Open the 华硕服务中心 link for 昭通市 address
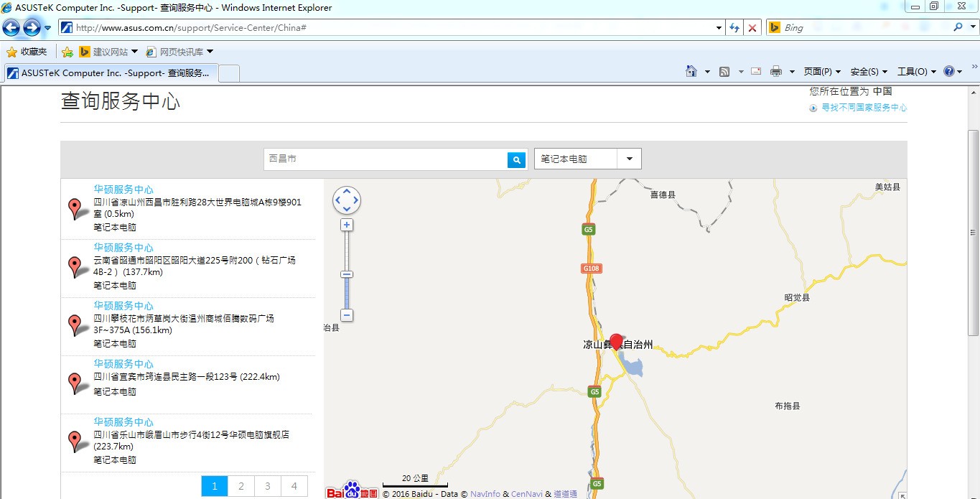 (x=123, y=248)
